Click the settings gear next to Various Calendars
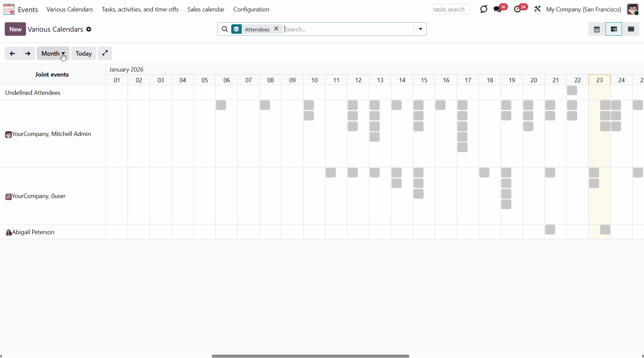This screenshot has height=358, width=644. click(89, 29)
